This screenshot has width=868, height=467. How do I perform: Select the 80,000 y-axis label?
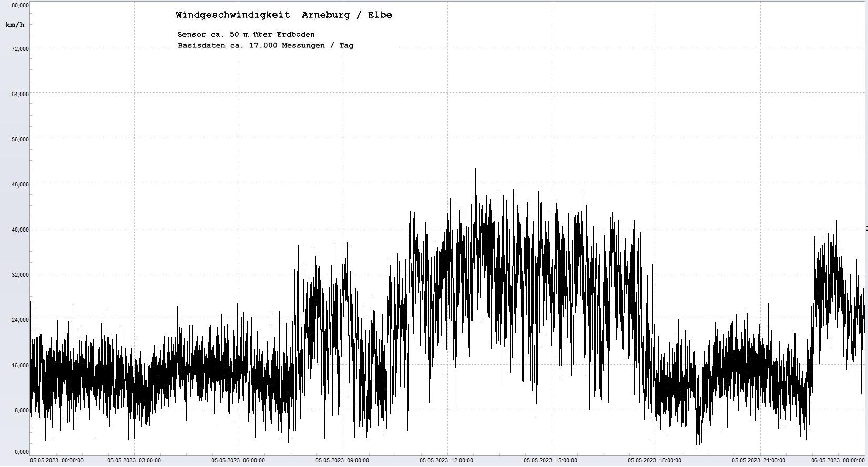tap(20, 5)
